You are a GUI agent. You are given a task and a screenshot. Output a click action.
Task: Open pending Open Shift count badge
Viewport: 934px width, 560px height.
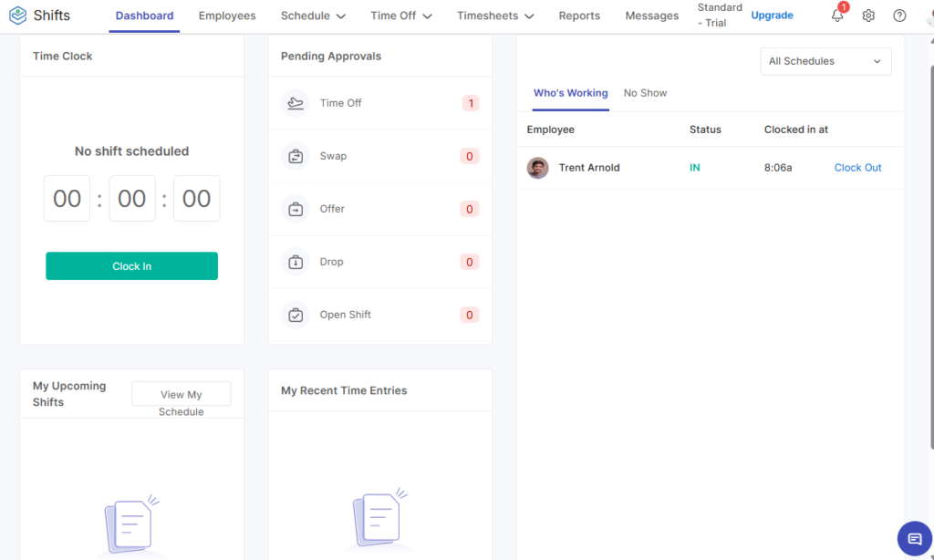[x=470, y=315]
